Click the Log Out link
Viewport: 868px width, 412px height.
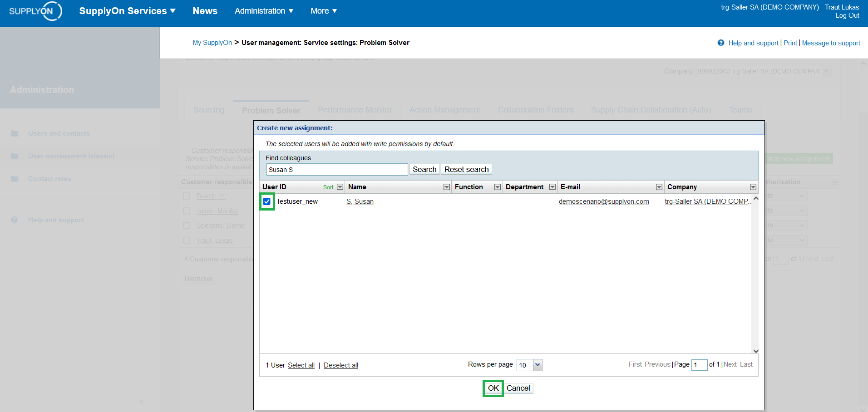click(x=848, y=15)
